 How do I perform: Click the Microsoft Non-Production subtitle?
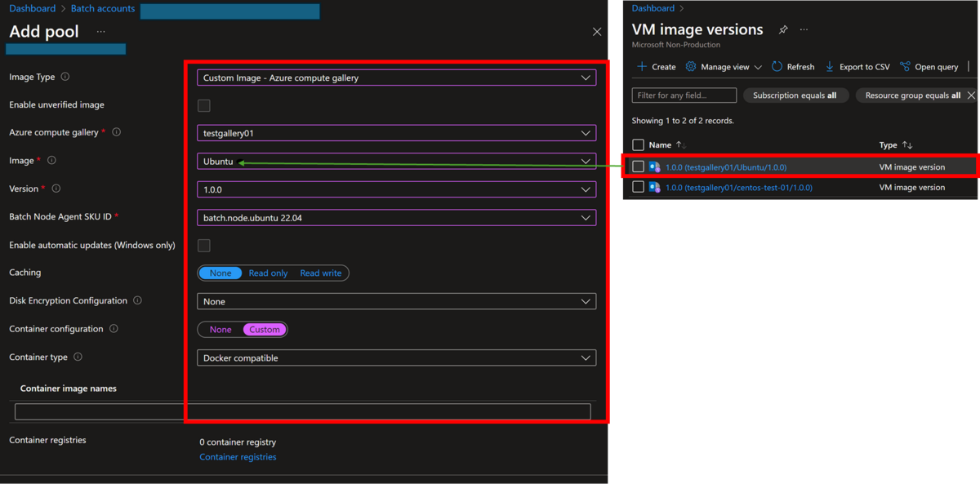click(676, 45)
